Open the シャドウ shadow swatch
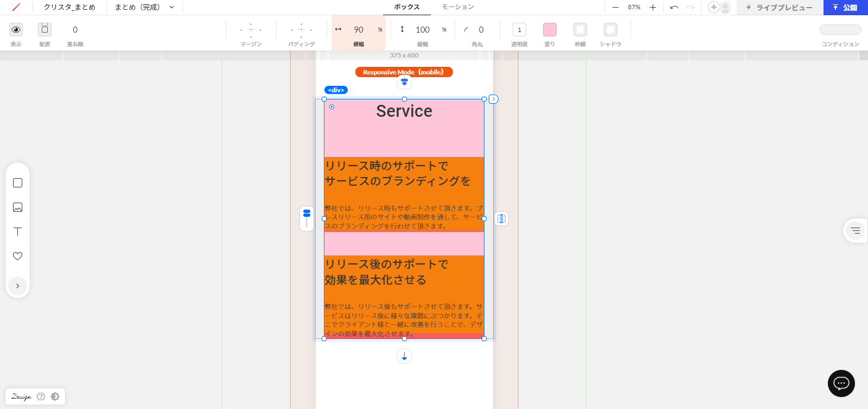Image resolution: width=868 pixels, height=409 pixels. [x=610, y=29]
